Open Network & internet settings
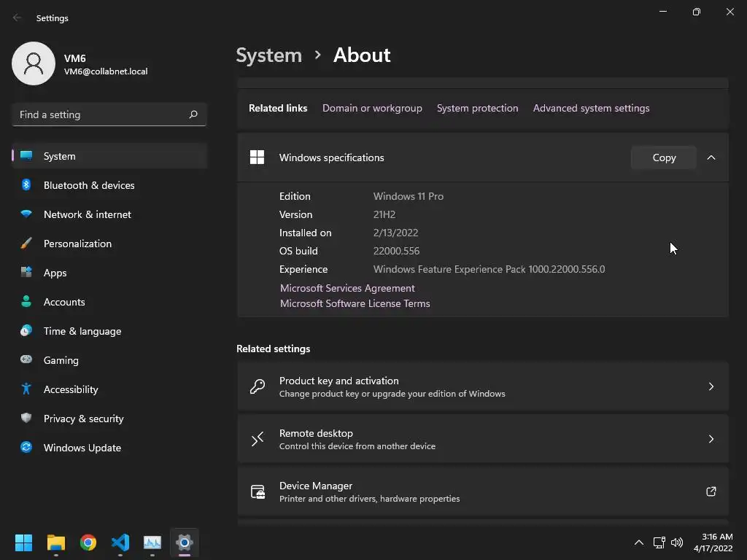The image size is (747, 560). coord(109,214)
